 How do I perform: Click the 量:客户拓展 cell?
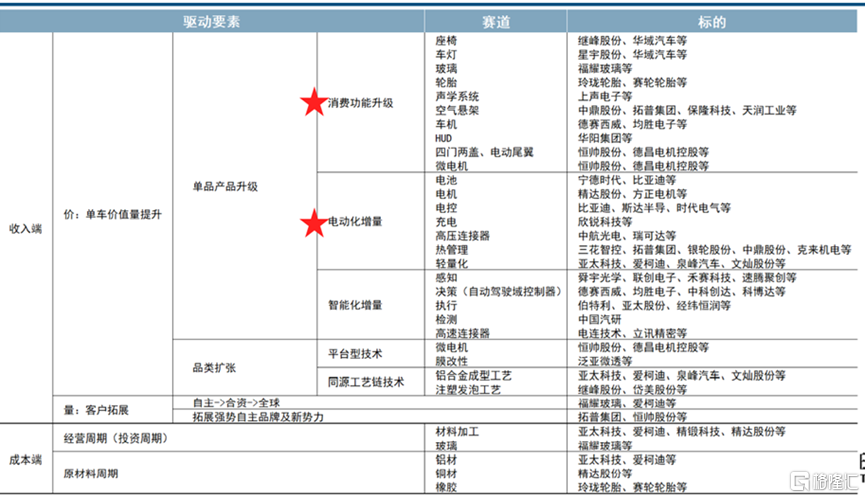pos(96,410)
